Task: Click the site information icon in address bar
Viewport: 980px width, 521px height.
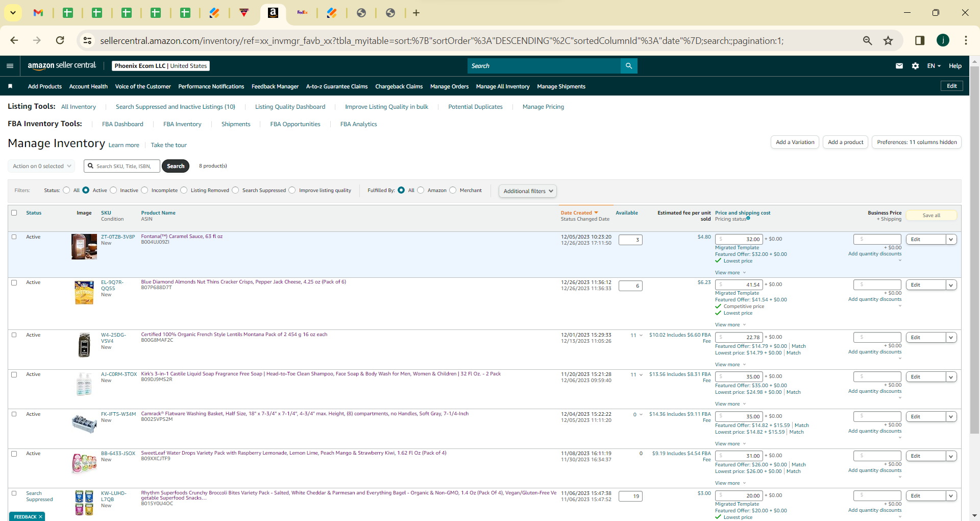Action: click(87, 40)
